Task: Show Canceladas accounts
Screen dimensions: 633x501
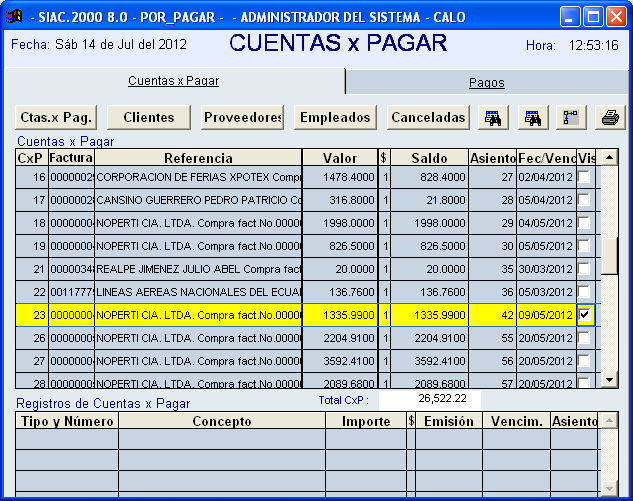Action: [x=428, y=117]
